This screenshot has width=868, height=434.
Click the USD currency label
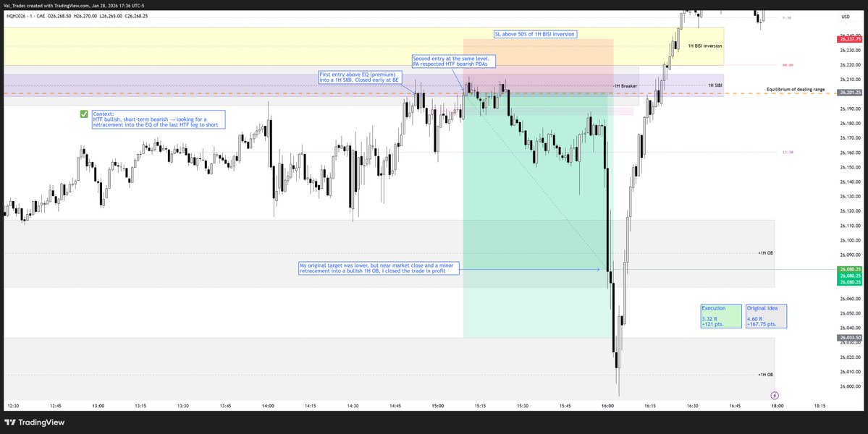845,17
